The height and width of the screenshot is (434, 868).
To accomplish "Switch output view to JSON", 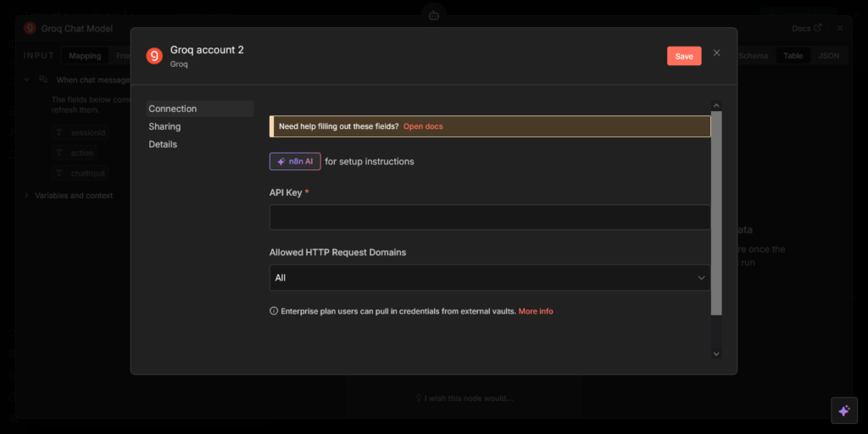I will click(x=828, y=56).
